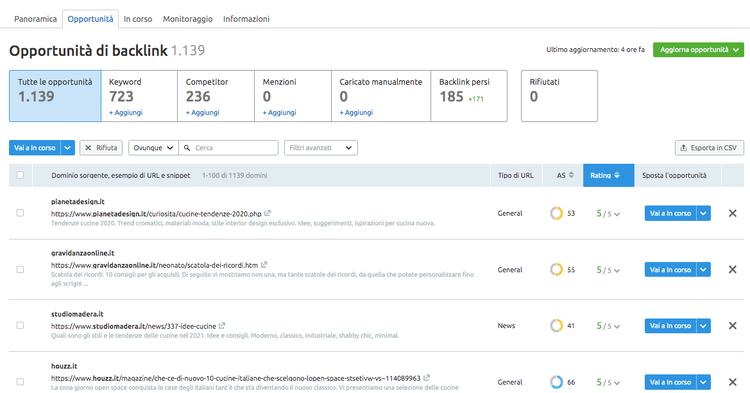Image resolution: width=750 pixels, height=393 pixels.
Task: Click Aggiungi link under Keyword
Action: [126, 112]
